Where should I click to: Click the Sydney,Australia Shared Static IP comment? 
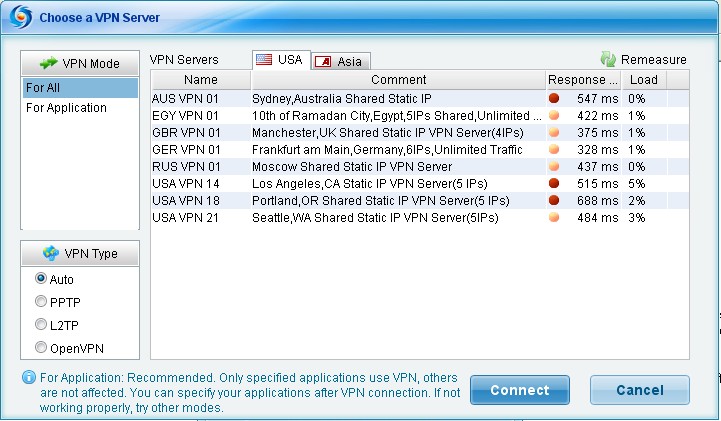point(342,98)
